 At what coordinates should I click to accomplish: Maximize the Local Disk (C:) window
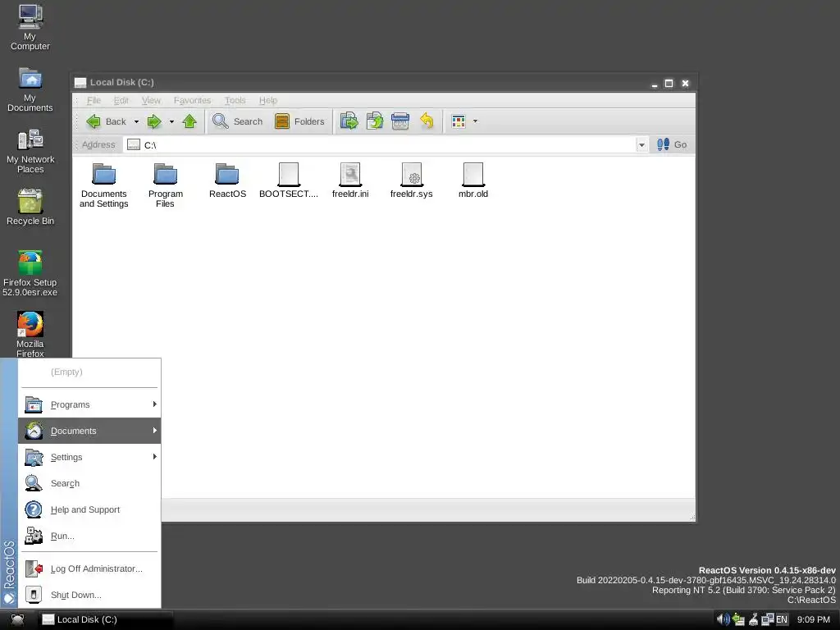coord(669,83)
